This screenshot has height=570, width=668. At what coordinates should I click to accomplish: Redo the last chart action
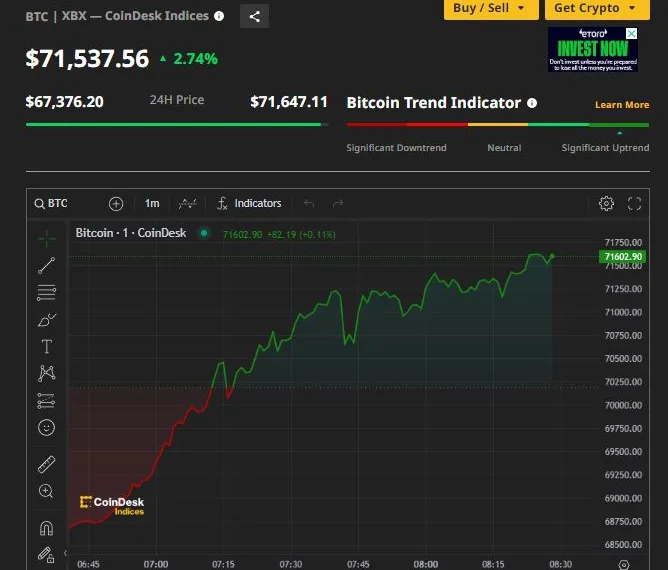[x=338, y=204]
